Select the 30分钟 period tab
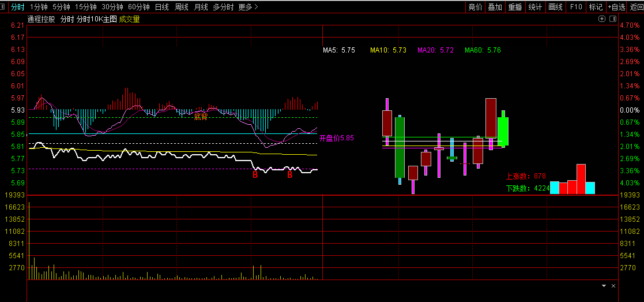 pos(112,6)
